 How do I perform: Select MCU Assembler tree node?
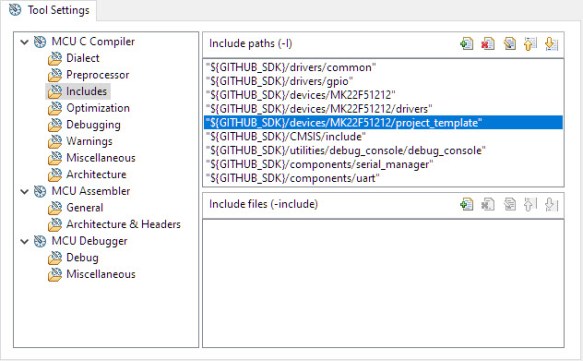[x=91, y=191]
